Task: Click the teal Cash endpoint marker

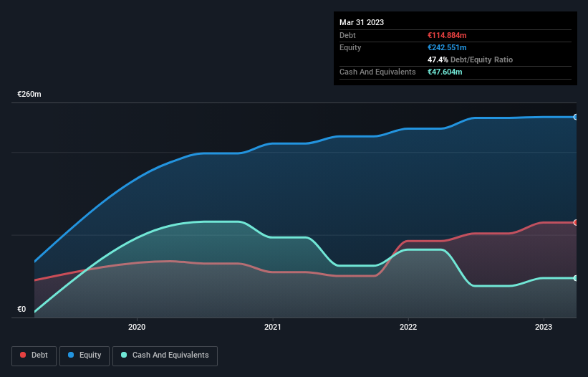Action: [576, 278]
